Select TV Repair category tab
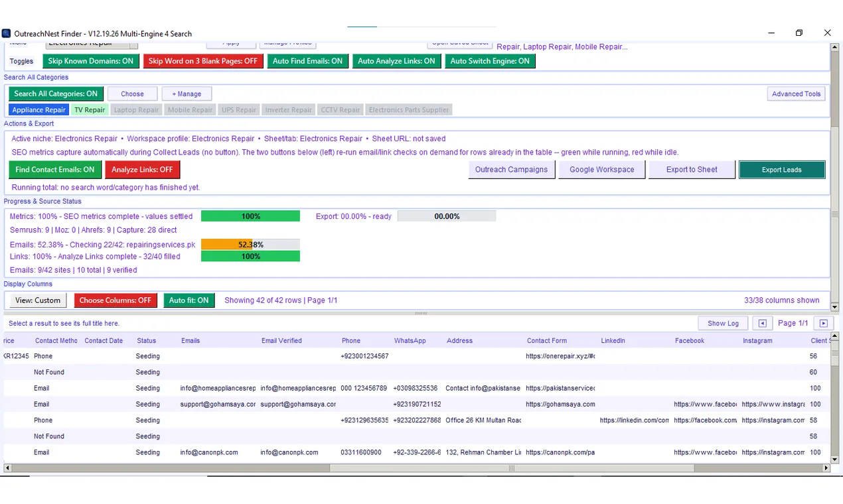This screenshot has height=504, width=843. (x=90, y=110)
